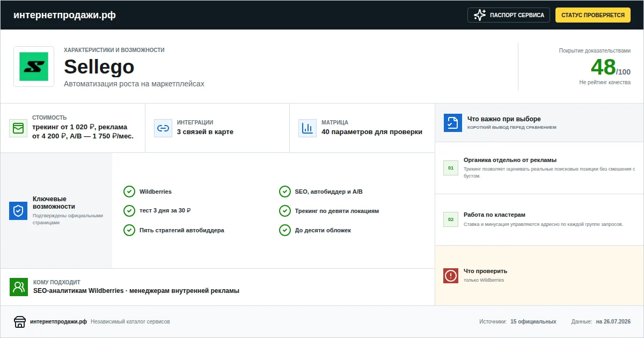
Task: Click До десяти обложек label
Action: 323,230
